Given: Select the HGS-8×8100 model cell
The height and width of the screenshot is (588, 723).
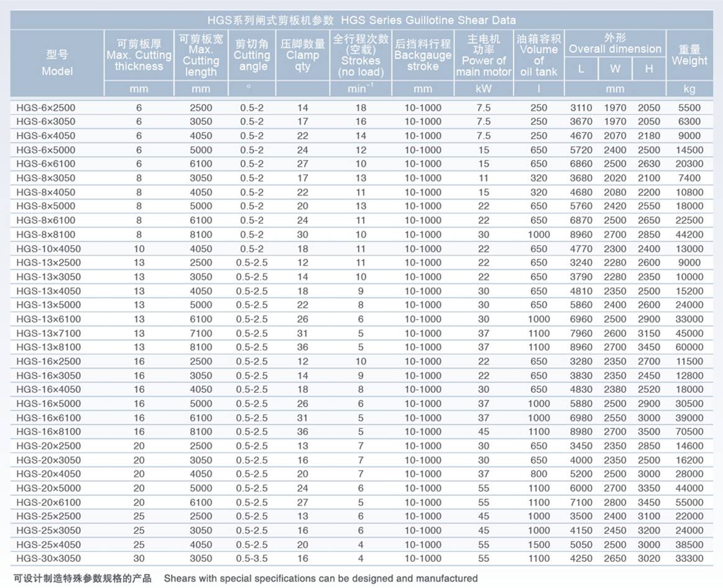Looking at the screenshot, I should click(x=45, y=234).
